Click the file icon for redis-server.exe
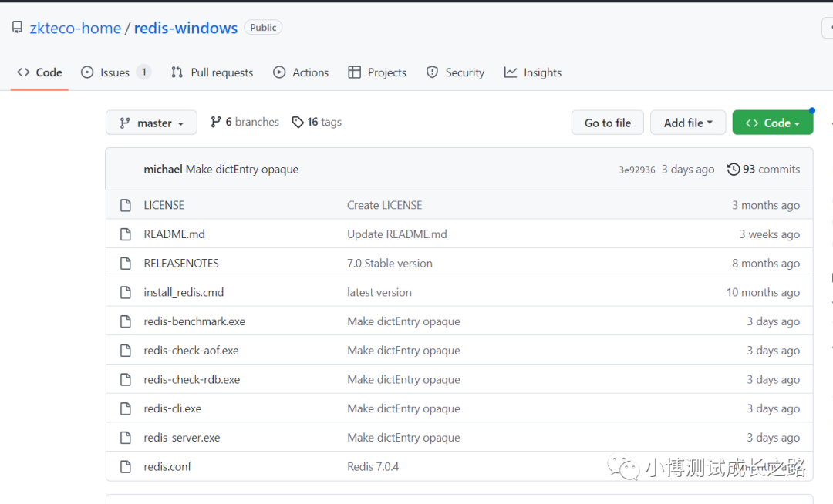The width and height of the screenshot is (833, 504). click(x=126, y=438)
